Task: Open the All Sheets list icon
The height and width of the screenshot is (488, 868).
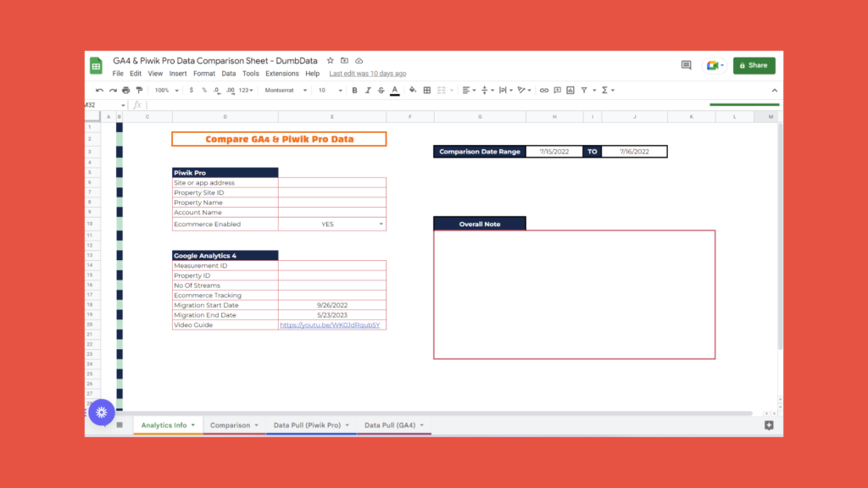Action: [x=120, y=425]
